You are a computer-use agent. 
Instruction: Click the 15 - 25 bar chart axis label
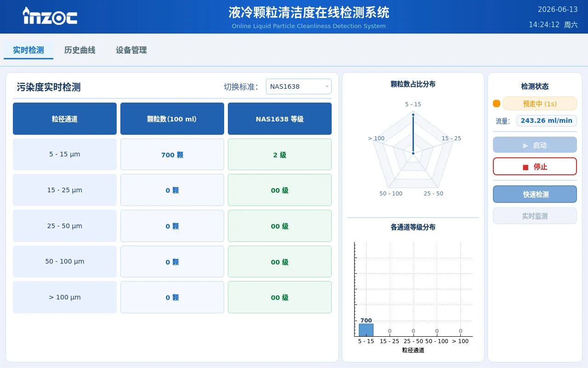coord(390,341)
